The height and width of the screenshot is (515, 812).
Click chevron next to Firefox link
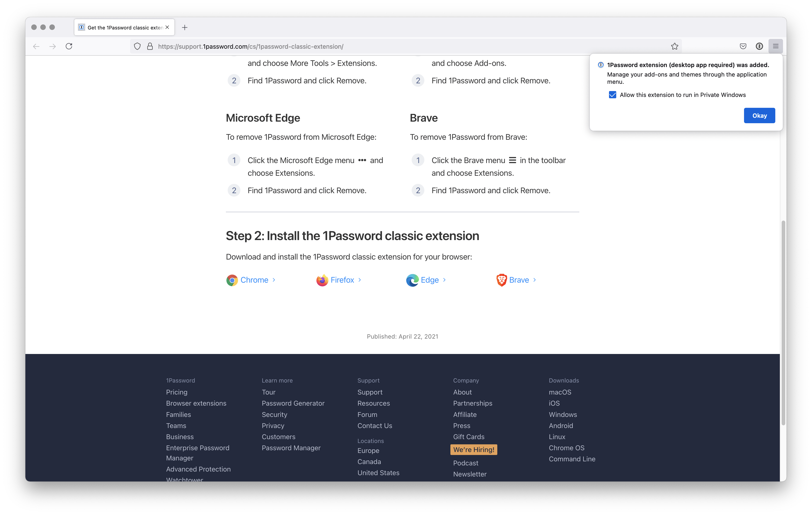pyautogui.click(x=360, y=280)
